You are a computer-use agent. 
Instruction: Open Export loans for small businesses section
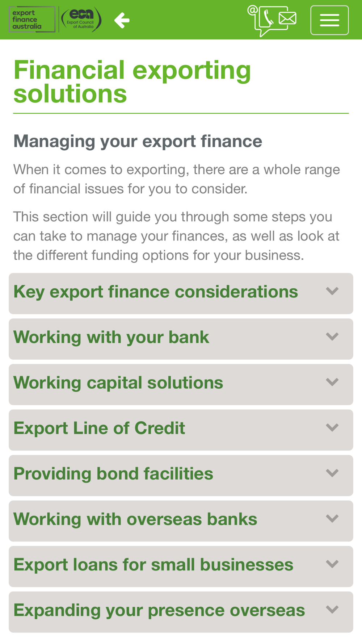point(153,565)
